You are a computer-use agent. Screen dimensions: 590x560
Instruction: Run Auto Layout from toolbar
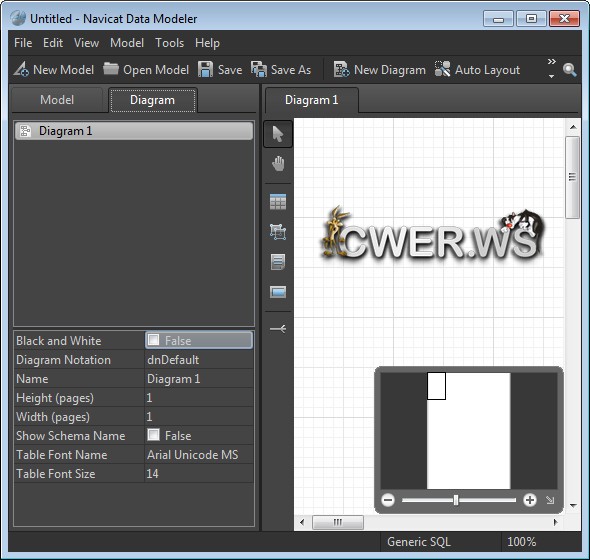click(x=477, y=70)
